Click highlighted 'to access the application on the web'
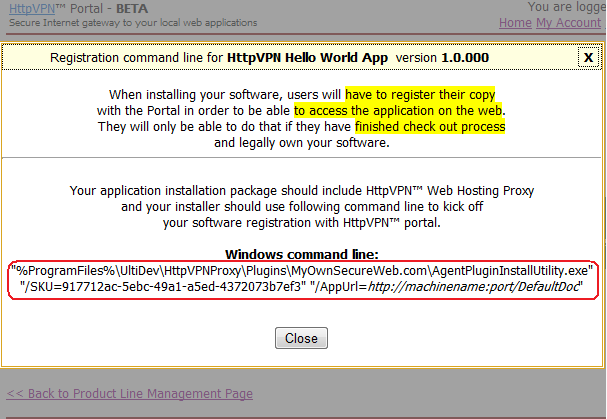The width and height of the screenshot is (607, 419). pyautogui.click(x=398, y=110)
